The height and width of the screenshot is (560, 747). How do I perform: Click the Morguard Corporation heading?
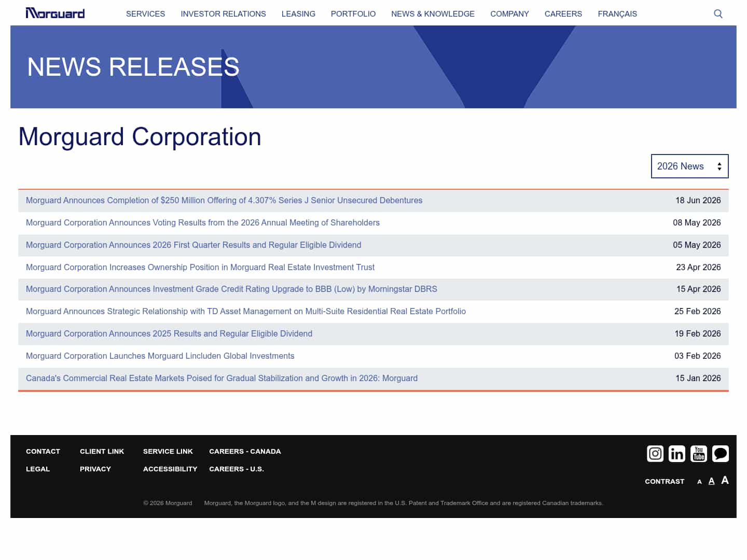pos(140,137)
